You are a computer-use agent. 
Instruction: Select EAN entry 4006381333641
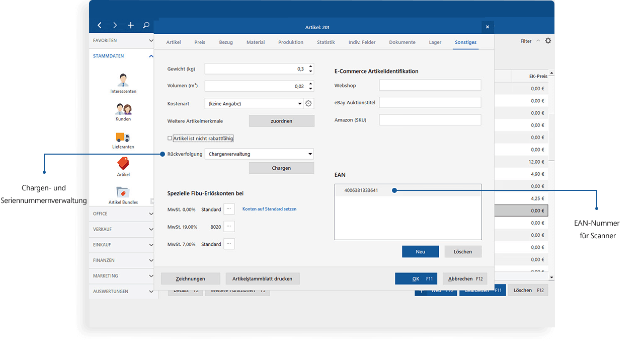click(x=361, y=190)
